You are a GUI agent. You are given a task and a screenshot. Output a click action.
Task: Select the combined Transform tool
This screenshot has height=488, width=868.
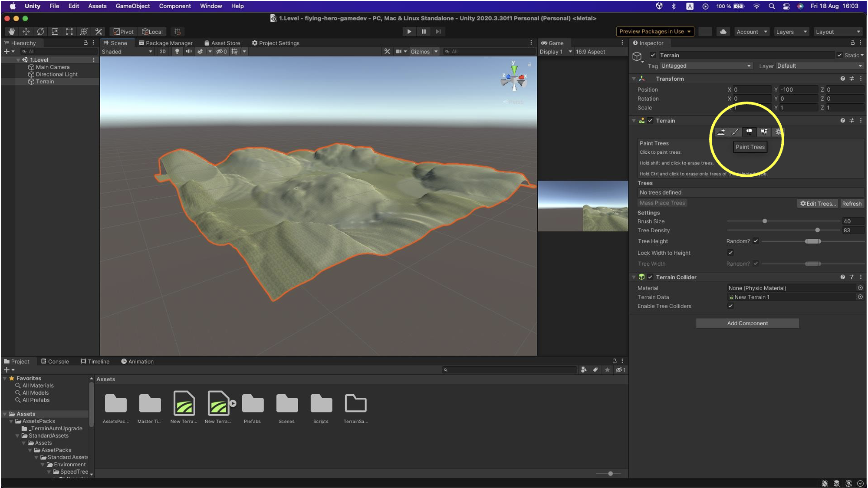(84, 32)
